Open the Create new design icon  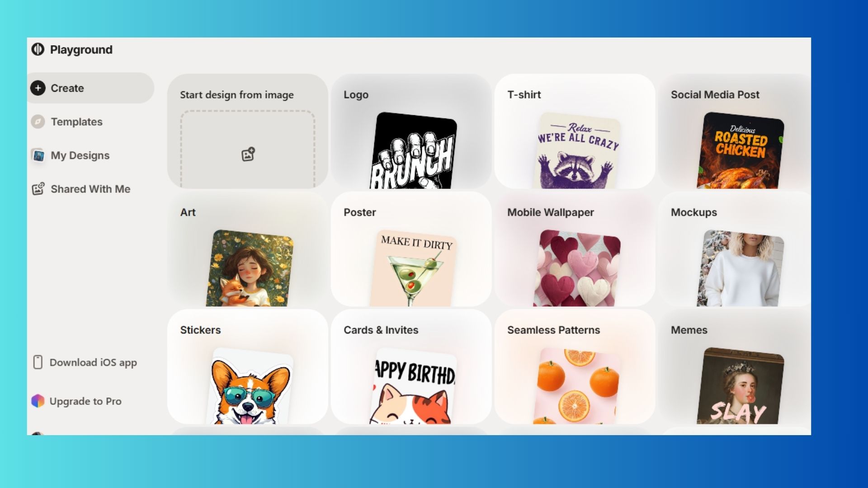(x=38, y=88)
